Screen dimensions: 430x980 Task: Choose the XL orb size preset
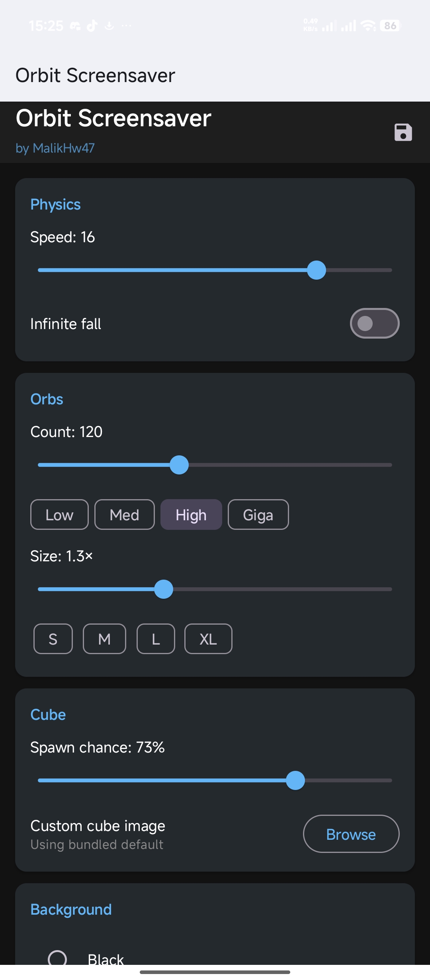(208, 639)
